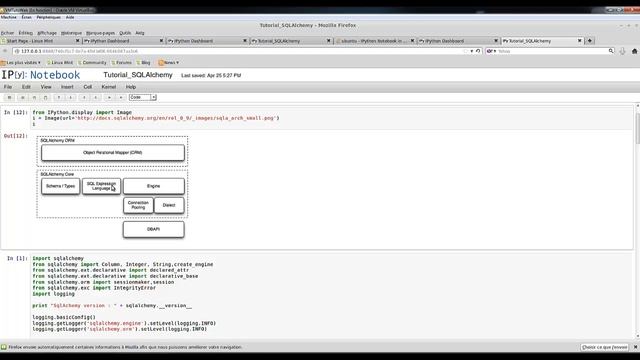Open the notebook View menu

click(46, 87)
